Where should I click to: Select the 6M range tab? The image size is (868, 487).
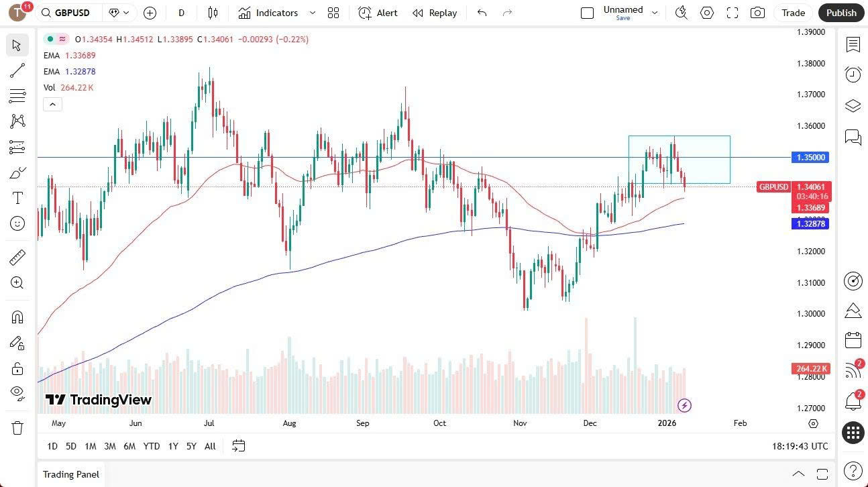(129, 446)
